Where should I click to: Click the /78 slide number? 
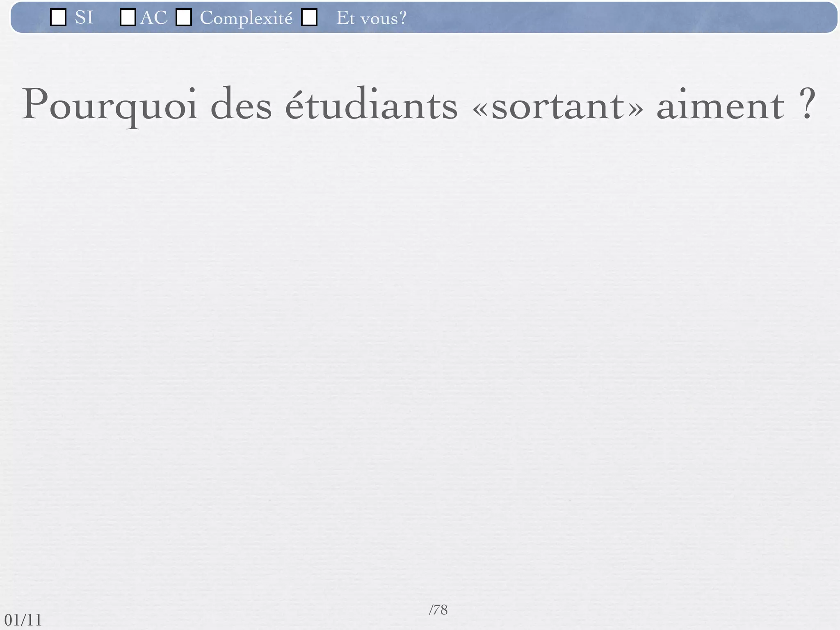tap(438, 610)
